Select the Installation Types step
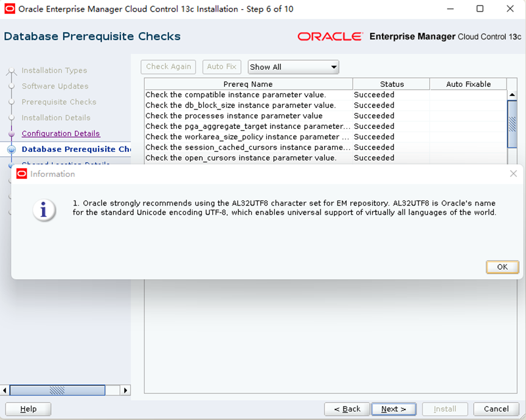 point(54,71)
